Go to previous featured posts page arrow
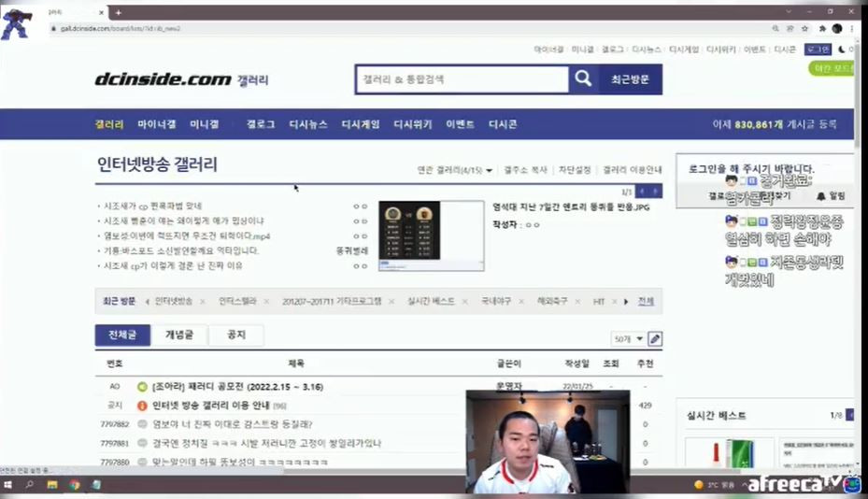This screenshot has height=499, width=868. 642,192
